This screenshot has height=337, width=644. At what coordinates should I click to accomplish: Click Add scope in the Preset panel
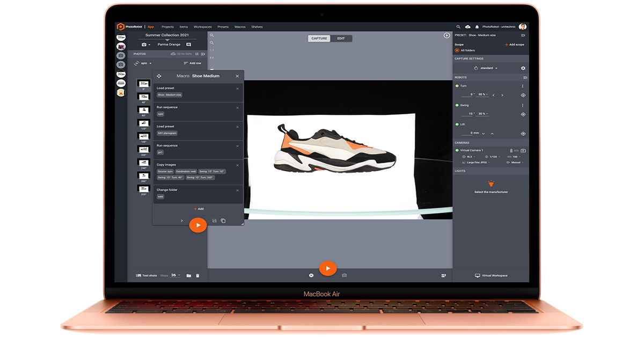(x=515, y=45)
